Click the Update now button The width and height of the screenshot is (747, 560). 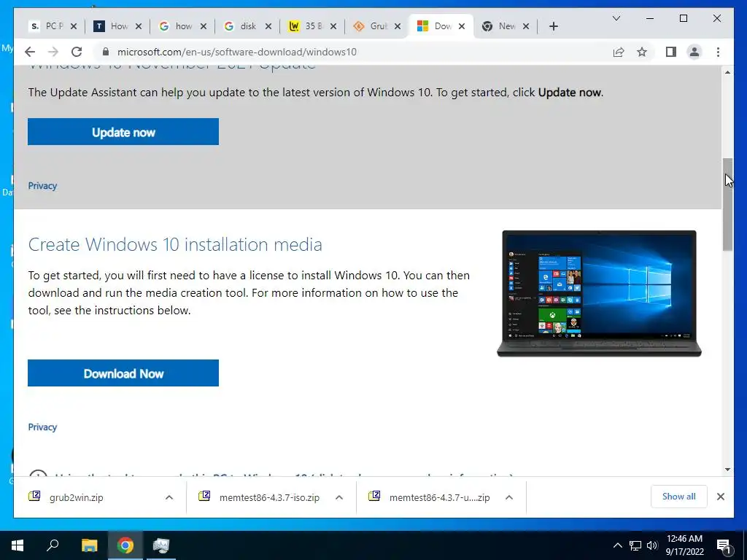click(123, 132)
